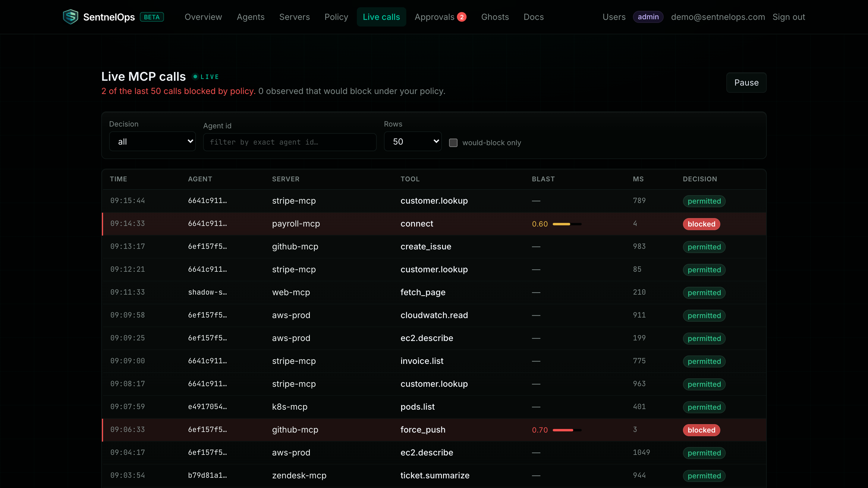Click the 09:04:17 timestamp cell
868x488 pixels.
pyautogui.click(x=128, y=453)
